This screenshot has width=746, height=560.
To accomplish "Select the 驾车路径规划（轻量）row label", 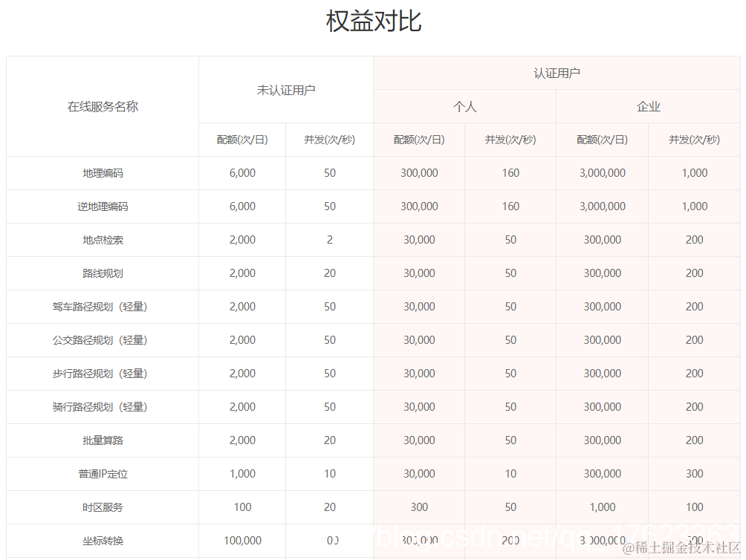I will 102,306.
